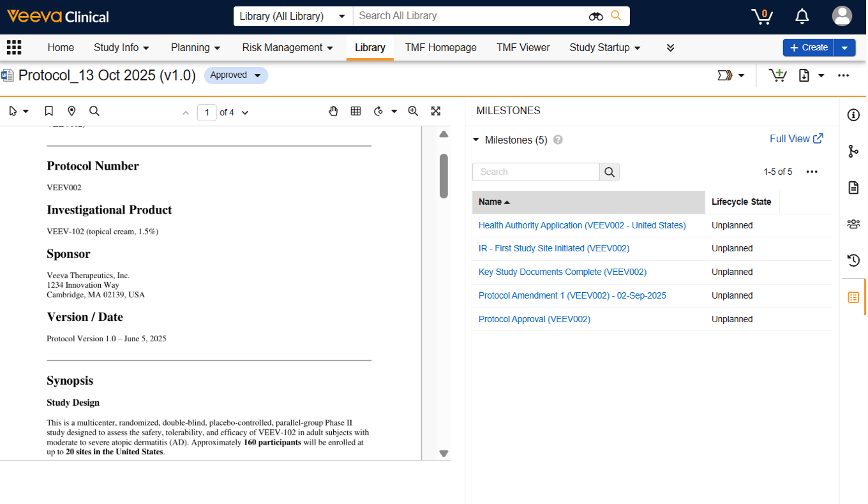Click the Full View link
This screenshot has height=504, width=868.
coord(796,138)
